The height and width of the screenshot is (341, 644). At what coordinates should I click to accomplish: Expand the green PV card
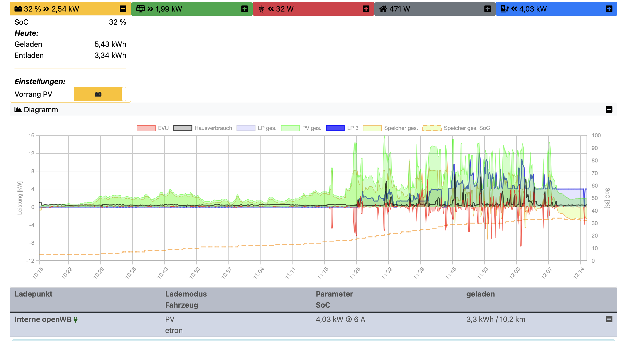coord(244,9)
